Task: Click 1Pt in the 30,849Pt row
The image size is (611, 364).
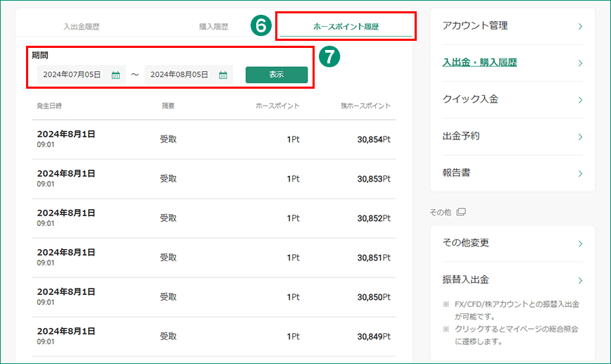Action: pyautogui.click(x=293, y=337)
